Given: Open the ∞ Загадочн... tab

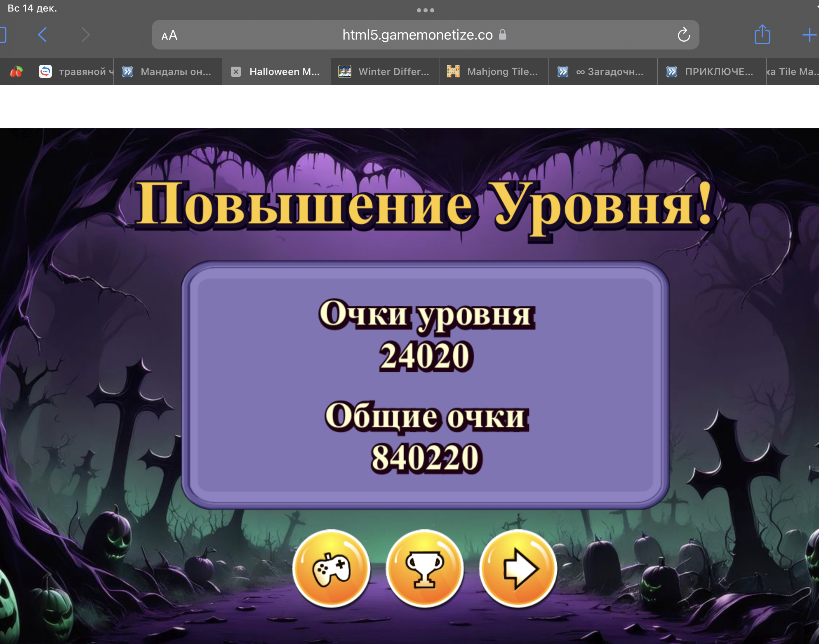Looking at the screenshot, I should click(603, 72).
